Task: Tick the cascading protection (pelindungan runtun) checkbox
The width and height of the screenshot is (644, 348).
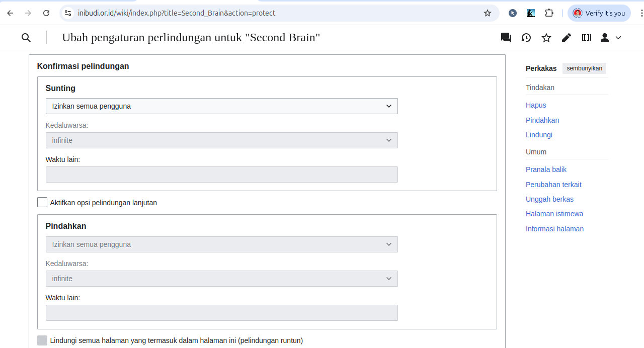Action: point(42,340)
